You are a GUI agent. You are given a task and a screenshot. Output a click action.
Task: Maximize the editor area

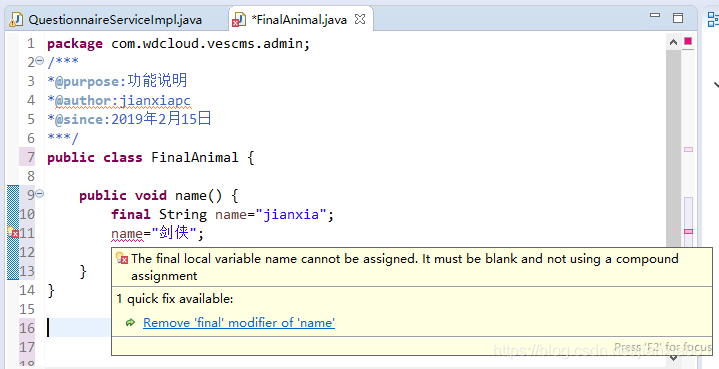pos(678,18)
